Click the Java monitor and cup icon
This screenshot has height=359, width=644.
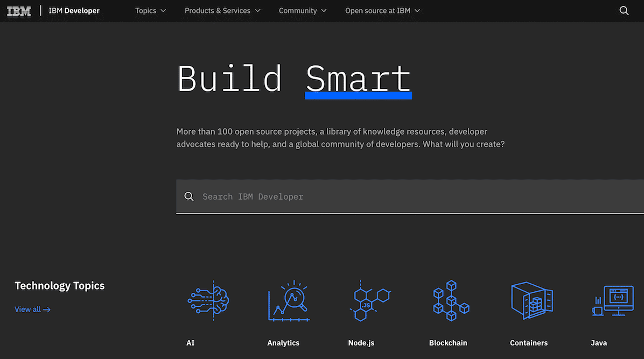tap(613, 301)
